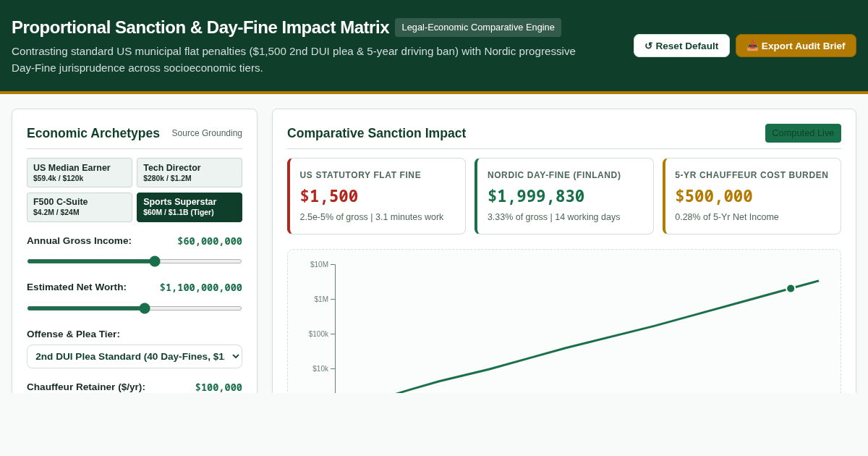
Task: Click the Comparative Sanction Impact heading
Action: (376, 133)
